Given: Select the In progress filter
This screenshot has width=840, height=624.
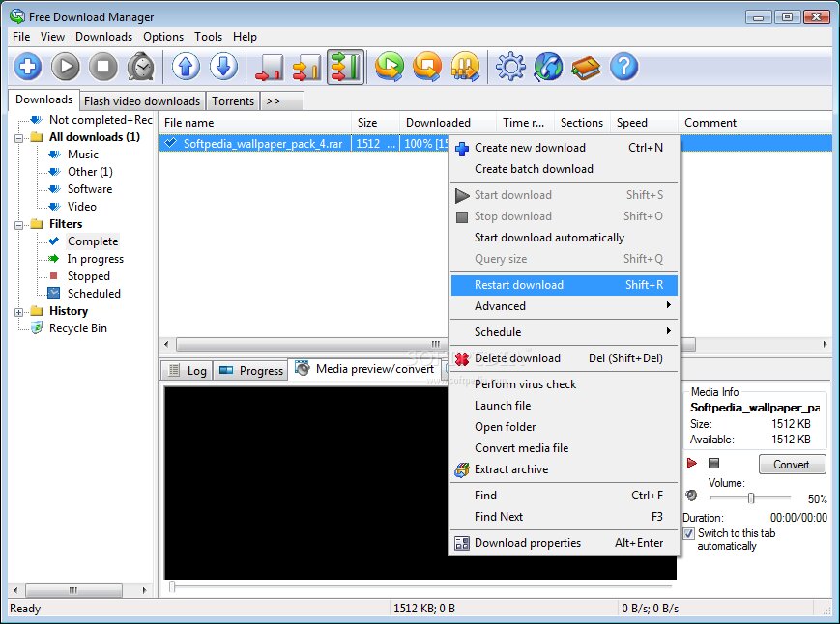Looking at the screenshot, I should pyautogui.click(x=96, y=259).
